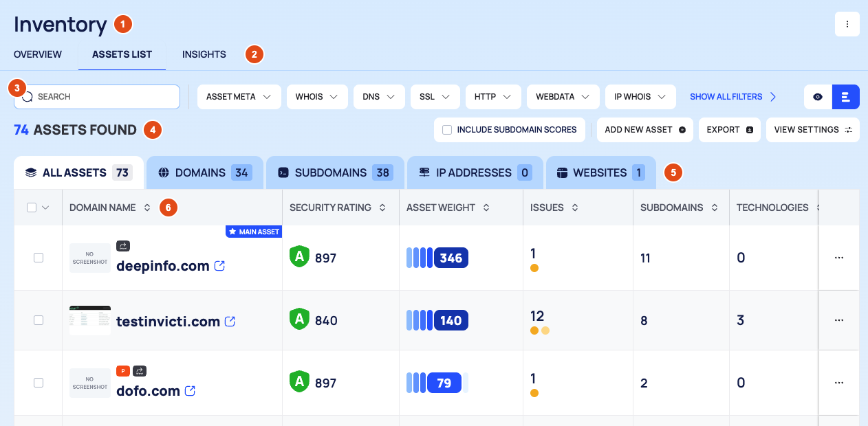Sort by Issues column arrows
Viewport: 868px width, 426px height.
coord(575,208)
